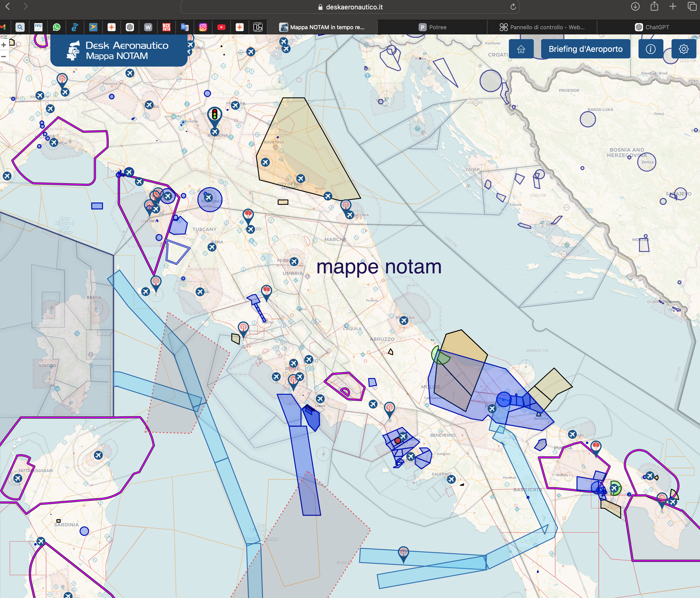Image resolution: width=700 pixels, height=598 pixels.
Task: Open the info panel with the i icon
Action: [x=650, y=49]
